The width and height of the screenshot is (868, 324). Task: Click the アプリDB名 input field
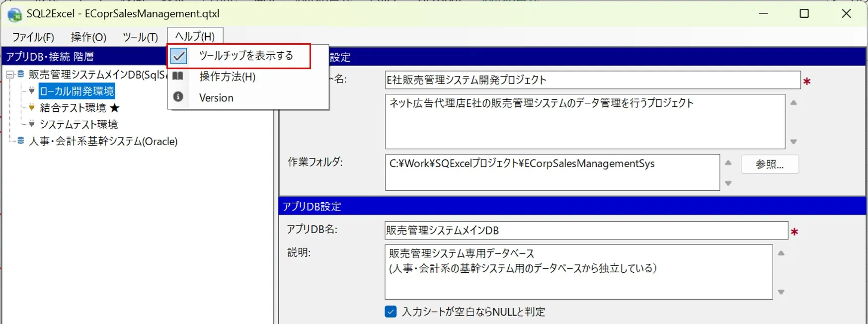click(586, 231)
